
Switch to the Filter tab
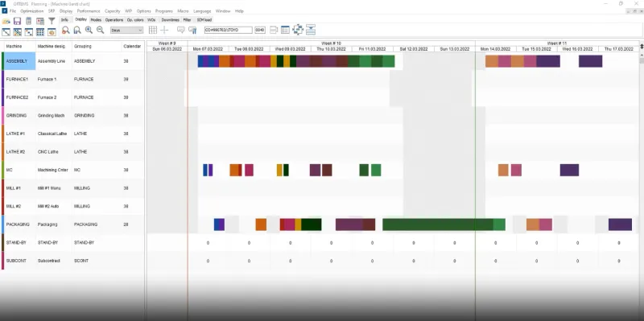[x=187, y=19]
